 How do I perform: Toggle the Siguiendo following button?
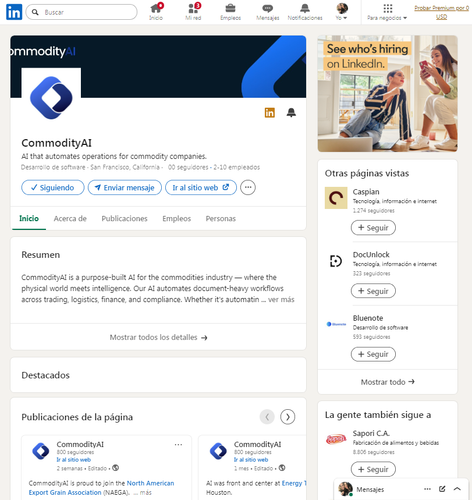pos(53,188)
